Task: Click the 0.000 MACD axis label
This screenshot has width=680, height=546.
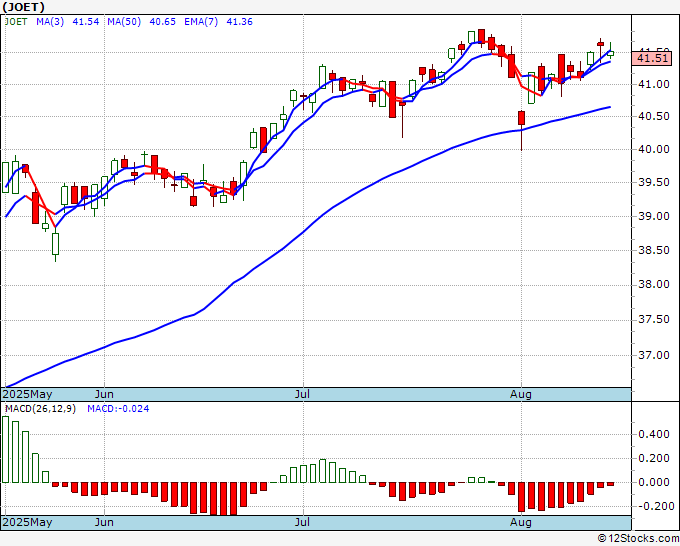Action: 654,482
